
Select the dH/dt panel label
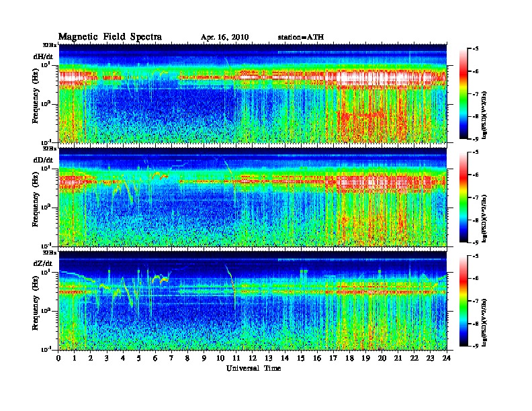click(43, 57)
